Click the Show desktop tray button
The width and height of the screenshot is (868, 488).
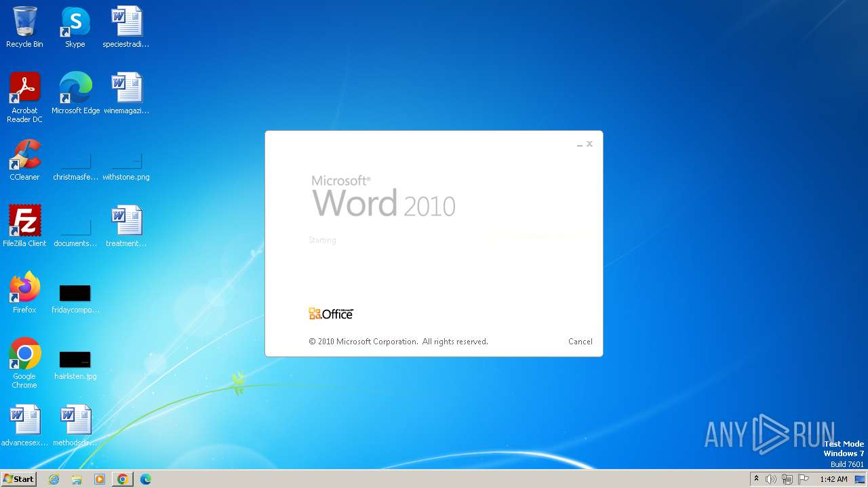pos(860,479)
